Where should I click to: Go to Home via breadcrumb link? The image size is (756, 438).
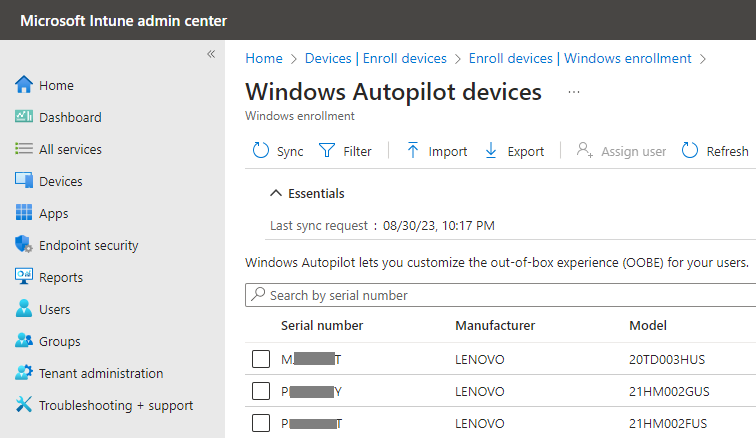click(x=264, y=58)
